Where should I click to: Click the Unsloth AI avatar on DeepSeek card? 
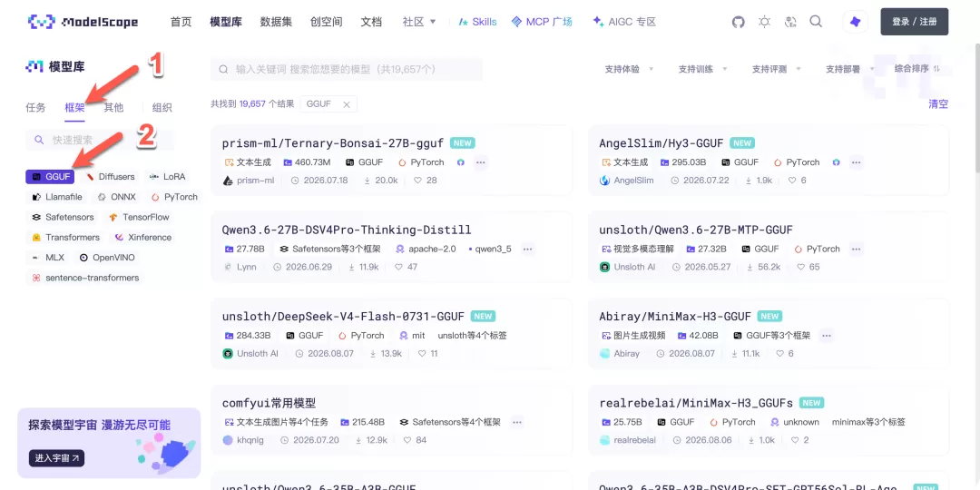coord(228,353)
